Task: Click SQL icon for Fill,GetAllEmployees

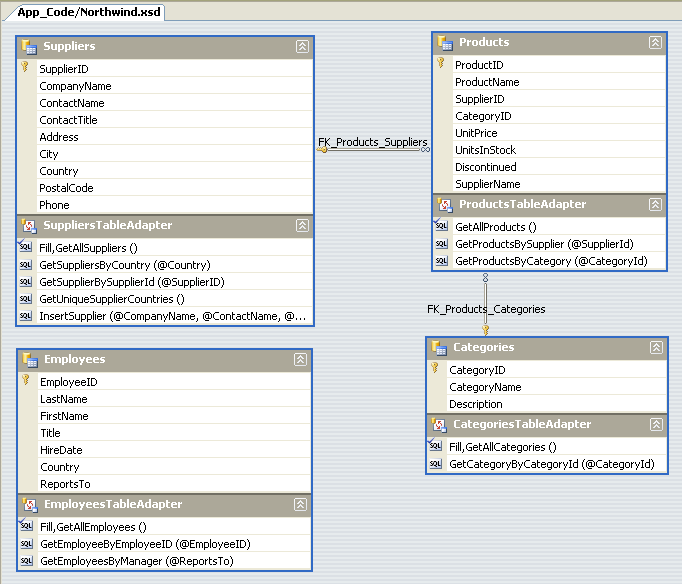Action: [x=26, y=525]
